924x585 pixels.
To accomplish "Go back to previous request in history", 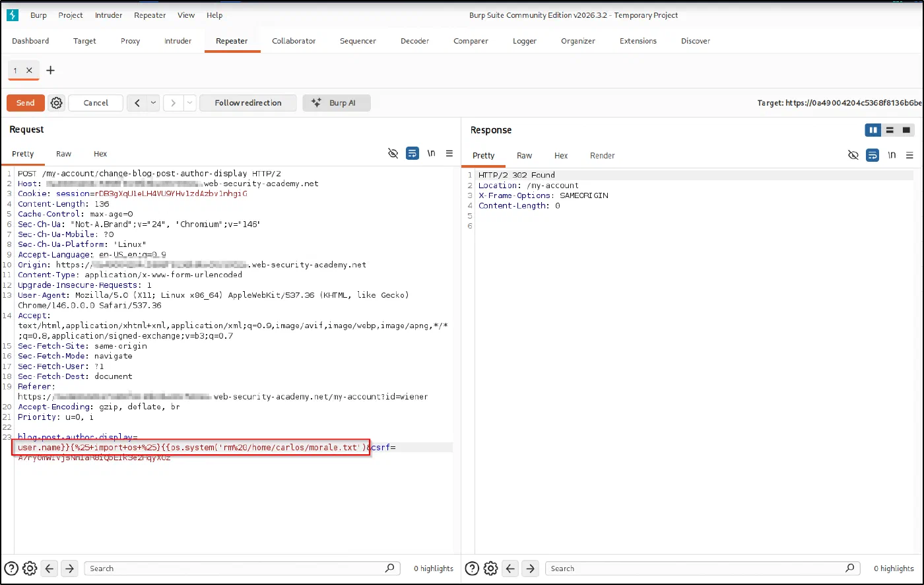I will (137, 103).
